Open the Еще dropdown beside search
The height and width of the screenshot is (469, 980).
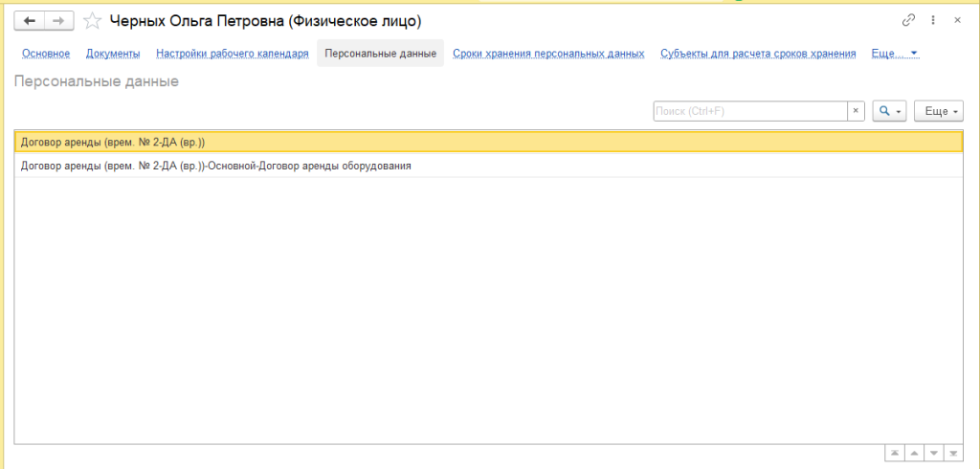point(938,112)
